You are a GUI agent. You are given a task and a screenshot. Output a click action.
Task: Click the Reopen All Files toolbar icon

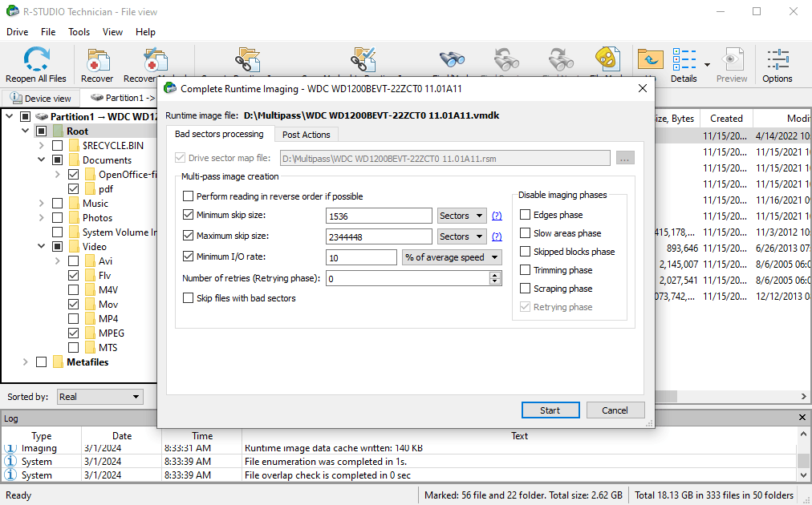36,59
